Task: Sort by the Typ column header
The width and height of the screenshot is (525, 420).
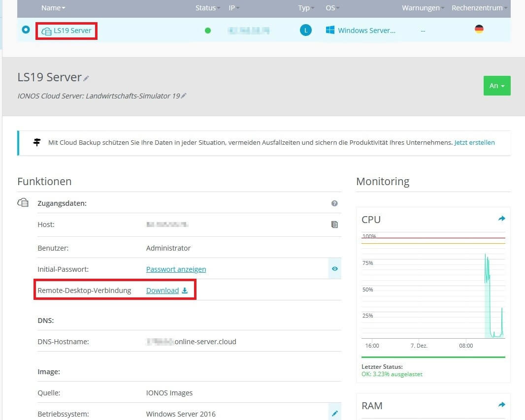Action: point(306,8)
